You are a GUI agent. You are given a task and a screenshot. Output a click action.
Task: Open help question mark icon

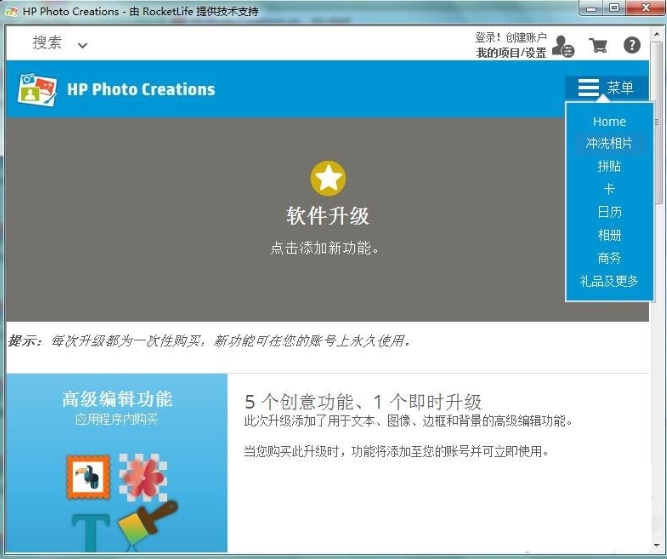[632, 45]
